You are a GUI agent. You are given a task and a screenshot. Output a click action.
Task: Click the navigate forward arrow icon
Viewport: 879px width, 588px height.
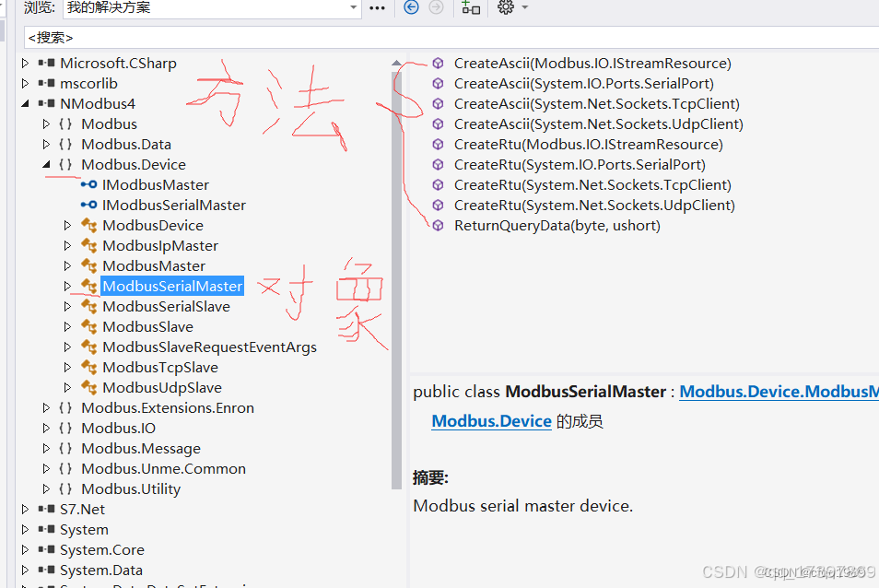coord(436,8)
